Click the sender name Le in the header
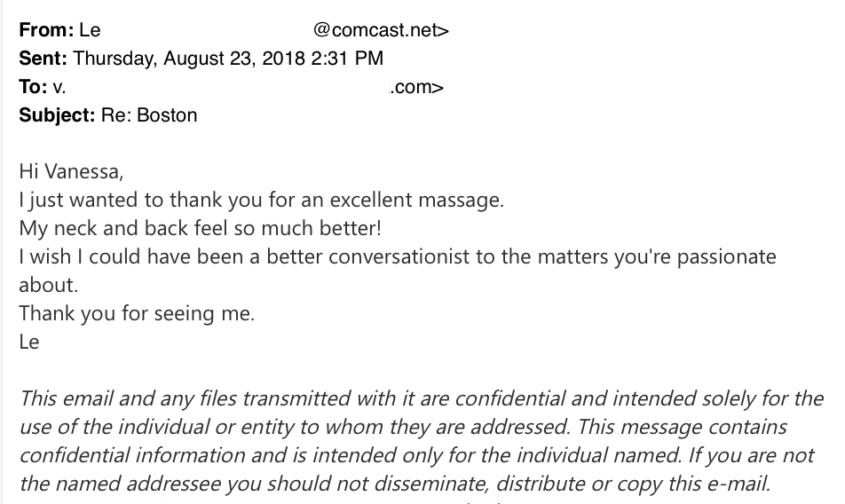The height and width of the screenshot is (504, 845). click(90, 30)
